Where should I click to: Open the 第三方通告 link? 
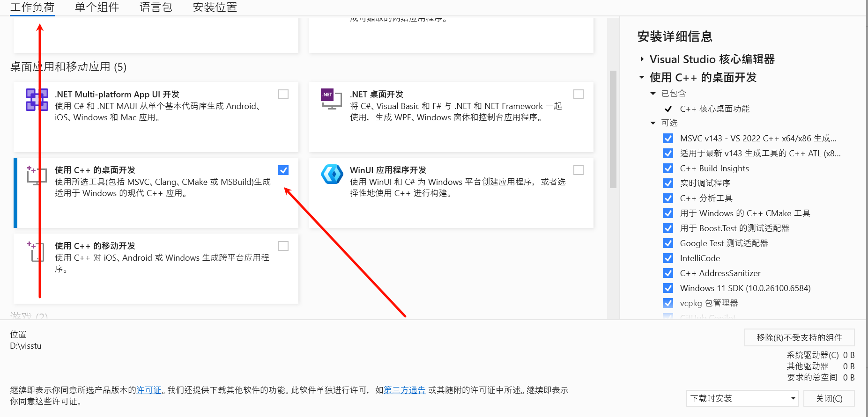(x=405, y=390)
